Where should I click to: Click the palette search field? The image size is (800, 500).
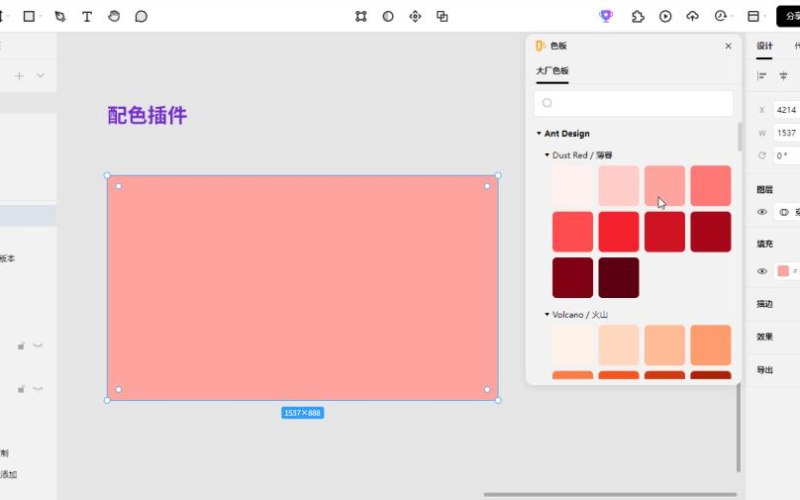point(634,103)
